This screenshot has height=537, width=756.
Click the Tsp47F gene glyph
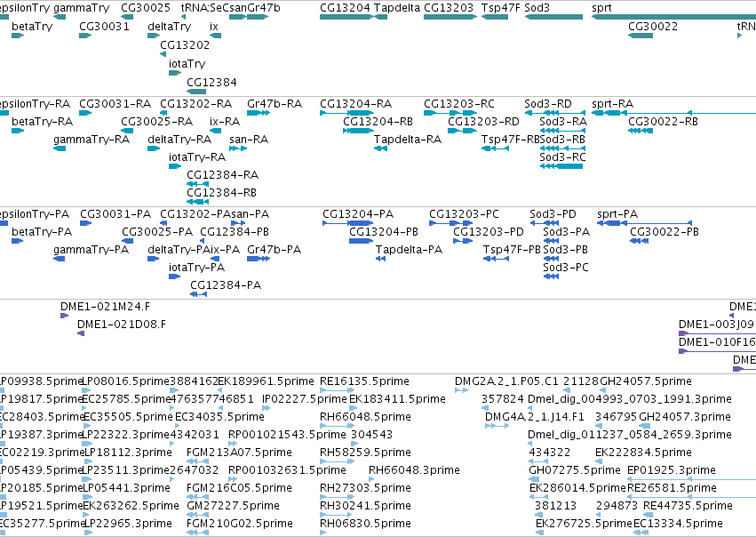point(495,17)
